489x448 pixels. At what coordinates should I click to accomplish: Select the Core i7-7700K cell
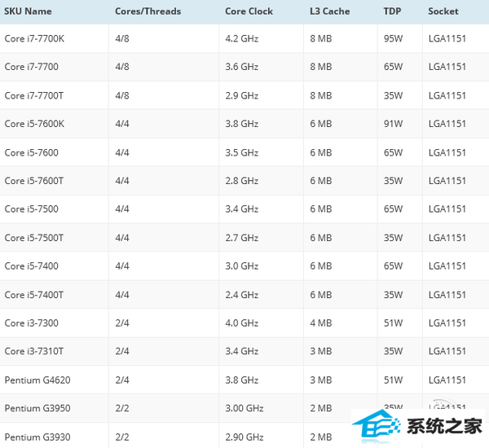pyautogui.click(x=34, y=38)
